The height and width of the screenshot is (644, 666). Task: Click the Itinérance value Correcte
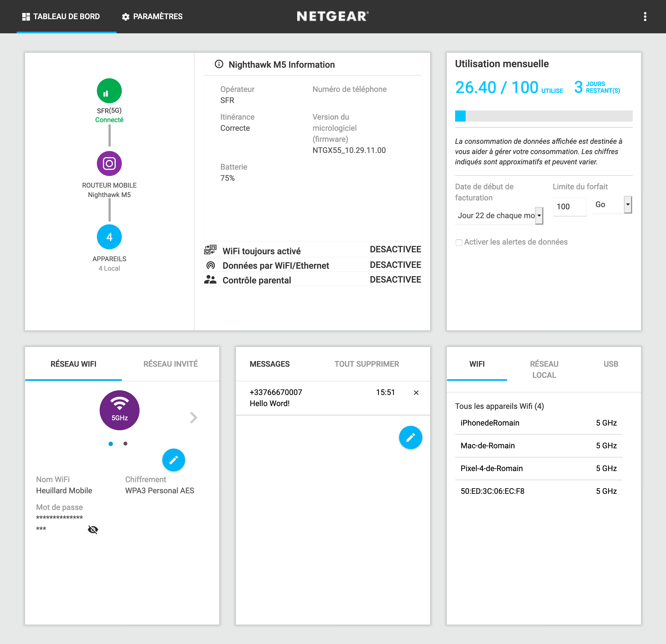(235, 128)
